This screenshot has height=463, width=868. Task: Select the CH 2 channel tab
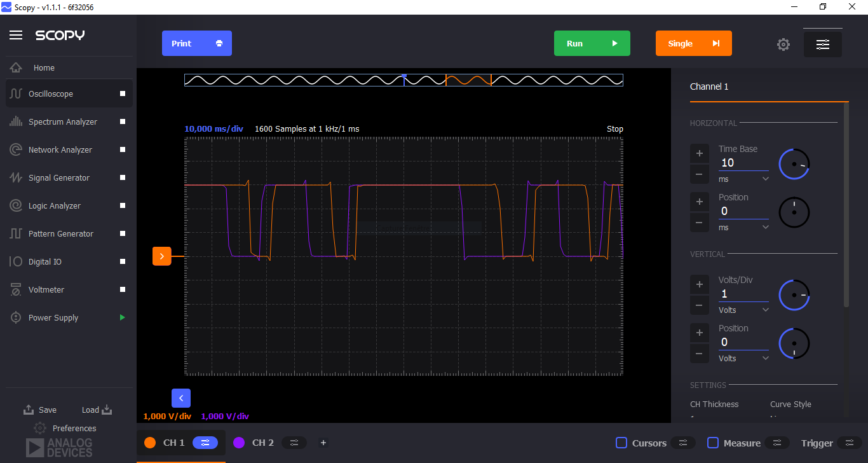click(270, 443)
